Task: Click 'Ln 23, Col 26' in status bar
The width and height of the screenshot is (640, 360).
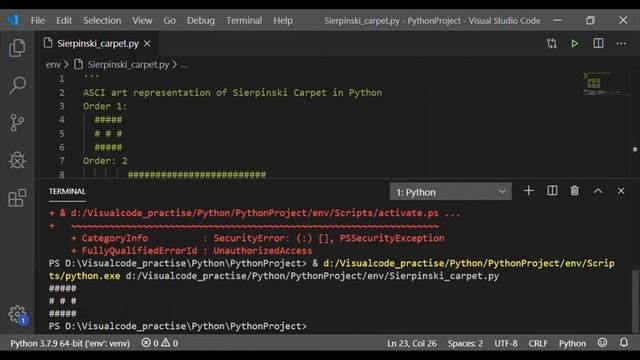Action: coord(412,343)
